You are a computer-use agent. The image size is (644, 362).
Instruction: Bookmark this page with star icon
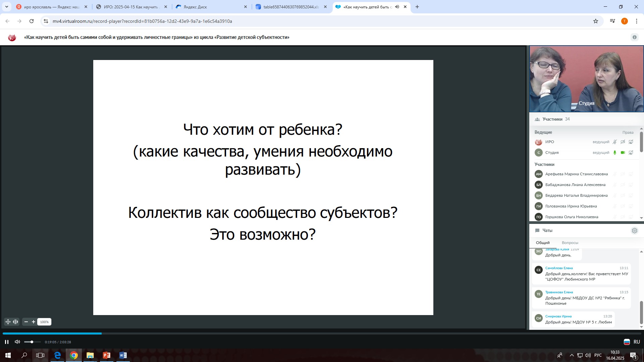coord(596,21)
